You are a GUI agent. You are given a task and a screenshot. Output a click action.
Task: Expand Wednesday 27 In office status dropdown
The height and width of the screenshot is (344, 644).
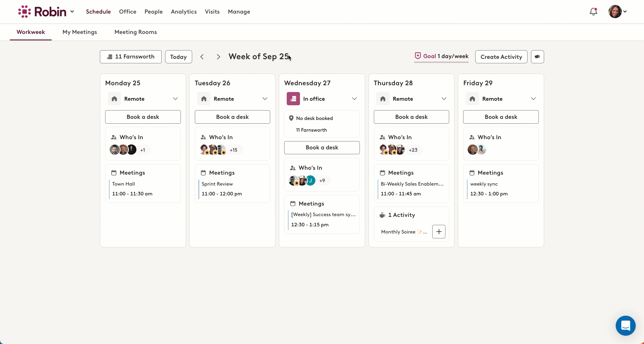354,99
